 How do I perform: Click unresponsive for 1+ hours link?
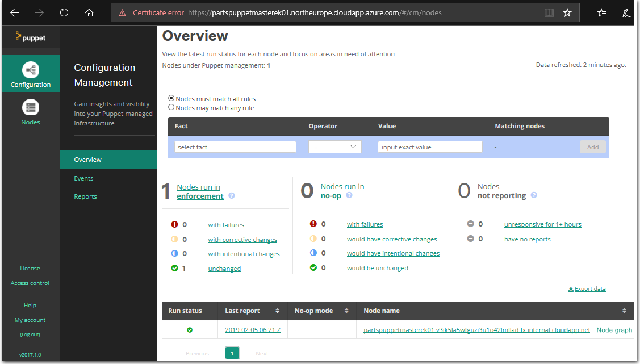(542, 224)
